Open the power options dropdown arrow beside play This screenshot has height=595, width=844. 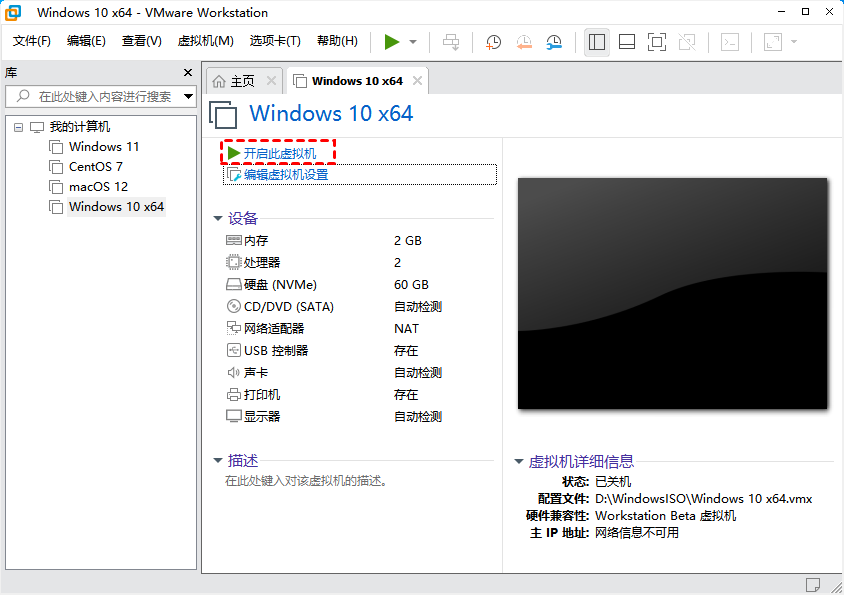pyautogui.click(x=413, y=42)
